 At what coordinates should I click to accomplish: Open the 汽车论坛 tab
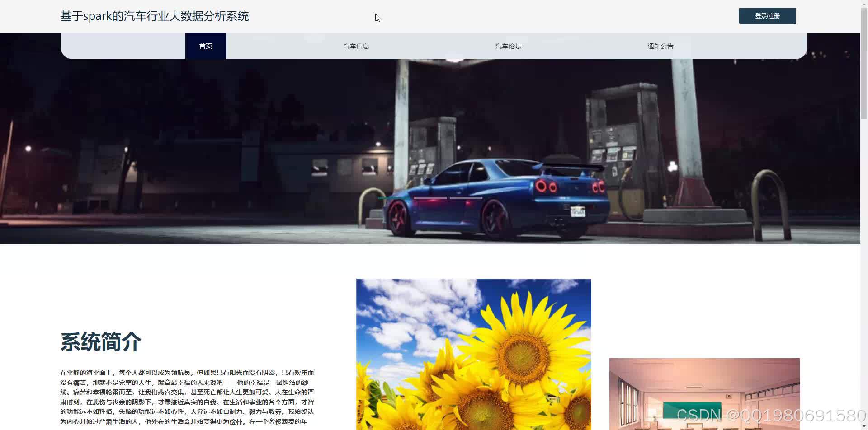coord(508,46)
